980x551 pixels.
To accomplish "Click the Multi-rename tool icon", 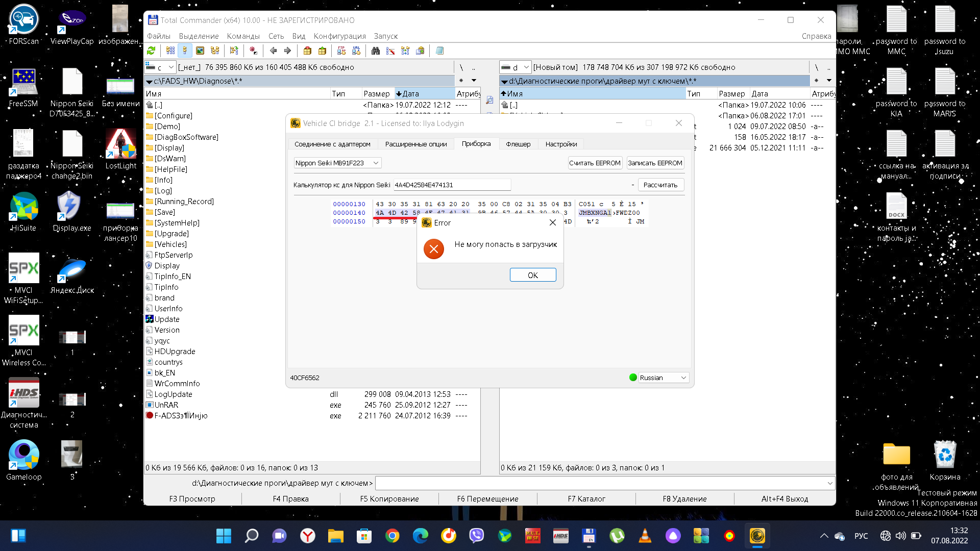I will [390, 51].
